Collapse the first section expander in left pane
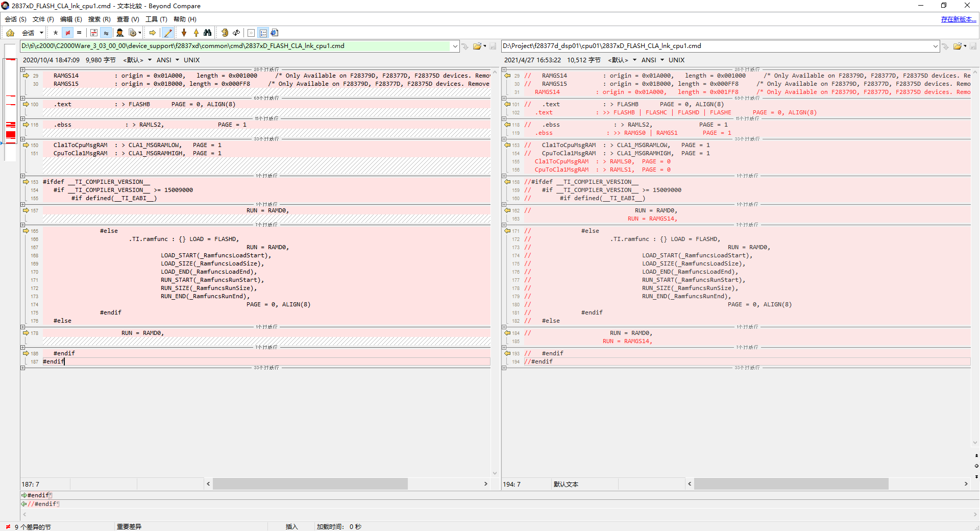This screenshot has height=531, width=980. pos(23,69)
